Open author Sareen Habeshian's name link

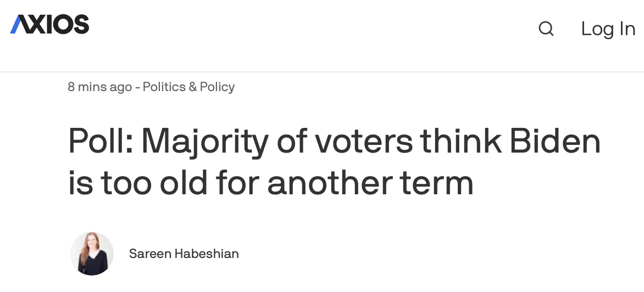pyautogui.click(x=184, y=254)
